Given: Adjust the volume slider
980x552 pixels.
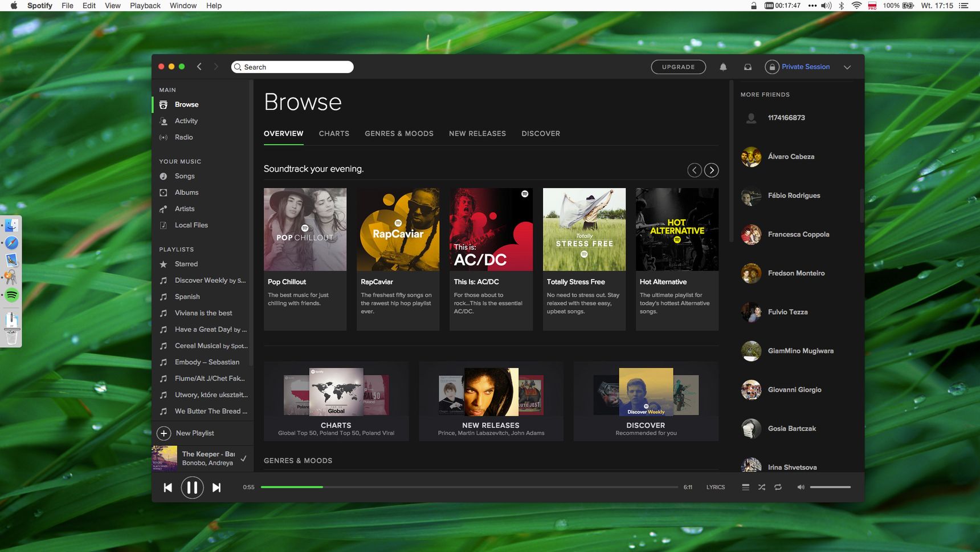Looking at the screenshot, I should [830, 487].
